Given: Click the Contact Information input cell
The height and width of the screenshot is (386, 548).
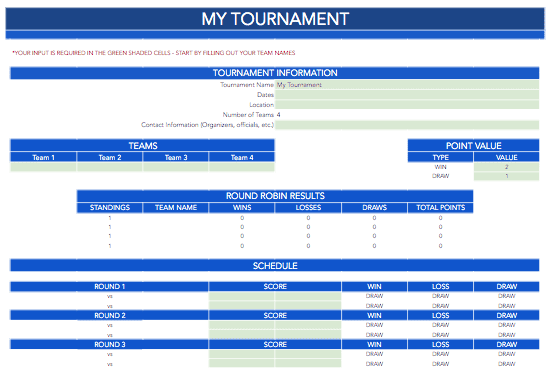Looking at the screenshot, I should pos(407,125).
